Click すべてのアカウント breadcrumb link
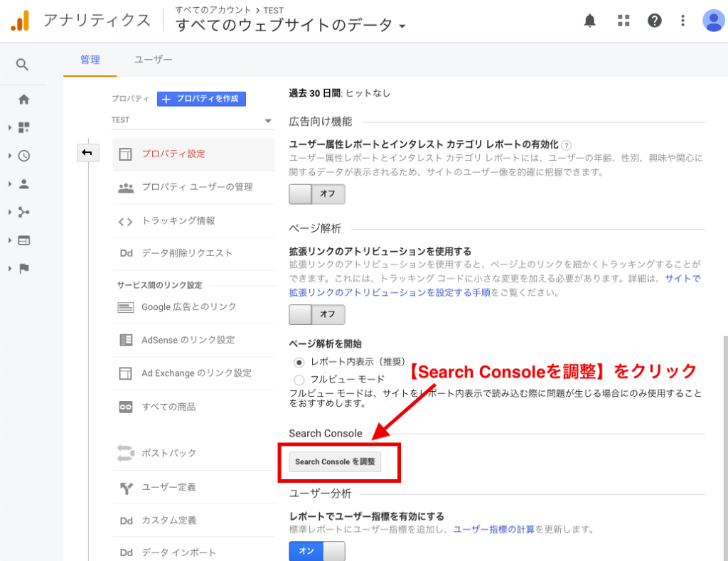 [x=213, y=10]
